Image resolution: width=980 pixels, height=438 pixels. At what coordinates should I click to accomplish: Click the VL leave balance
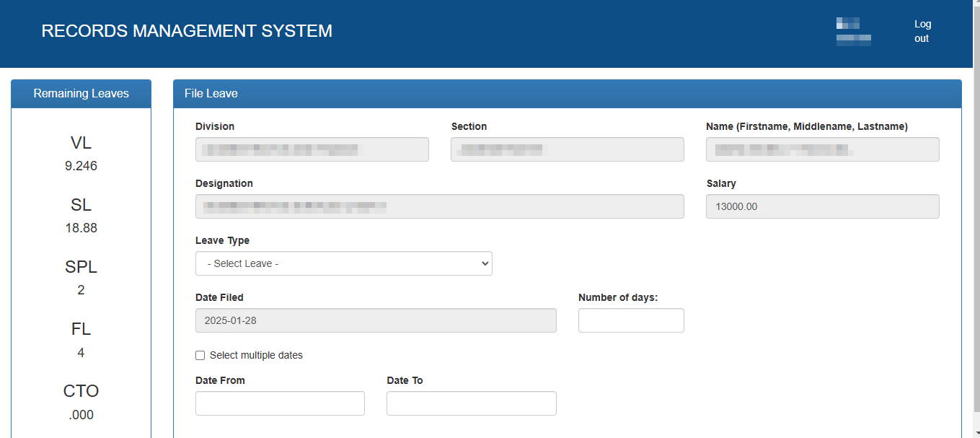point(81,153)
